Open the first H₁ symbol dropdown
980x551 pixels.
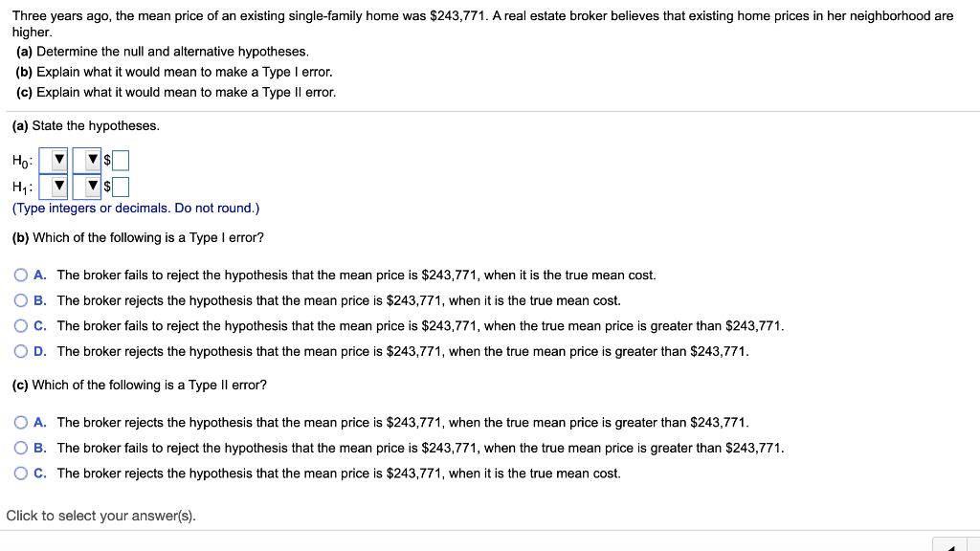pos(54,185)
